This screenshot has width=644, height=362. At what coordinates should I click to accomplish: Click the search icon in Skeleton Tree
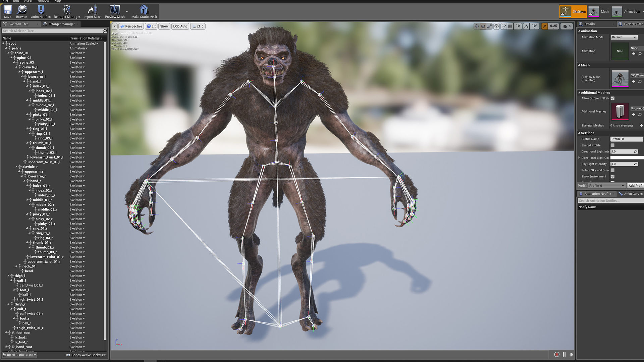[105, 31]
